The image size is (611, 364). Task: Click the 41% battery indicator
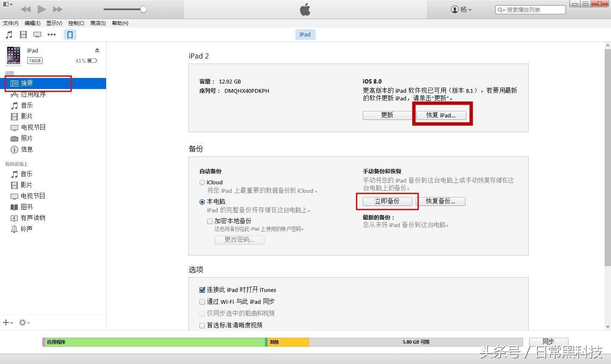(87, 61)
